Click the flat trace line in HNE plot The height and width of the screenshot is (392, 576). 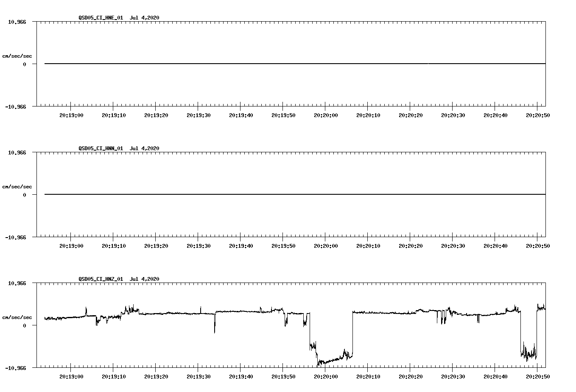click(295, 64)
